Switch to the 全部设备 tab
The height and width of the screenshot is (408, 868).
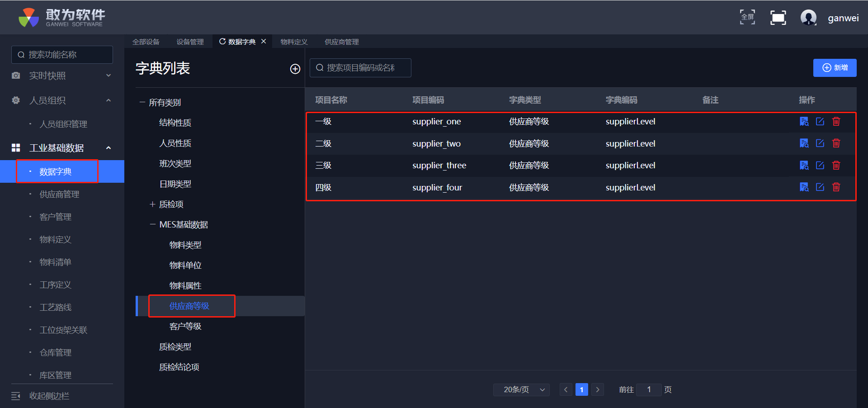pos(146,42)
